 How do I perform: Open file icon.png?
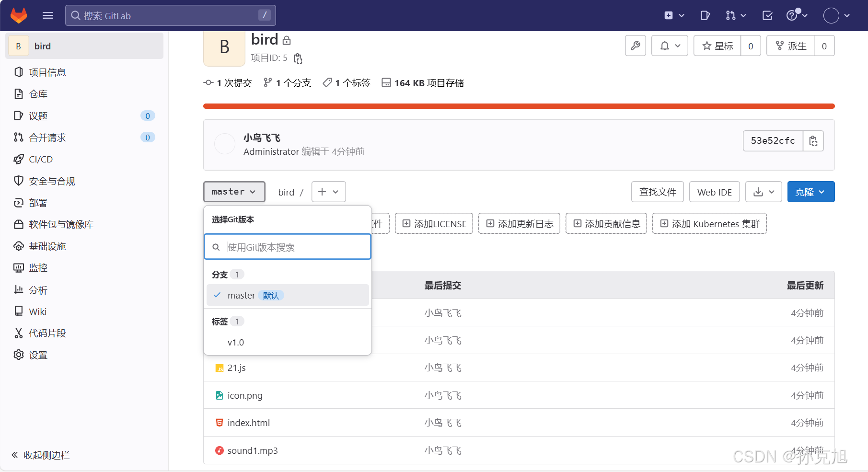pos(245,395)
